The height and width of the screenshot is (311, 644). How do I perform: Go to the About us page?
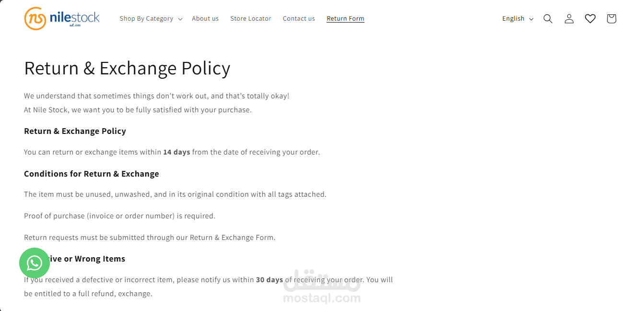205,19
